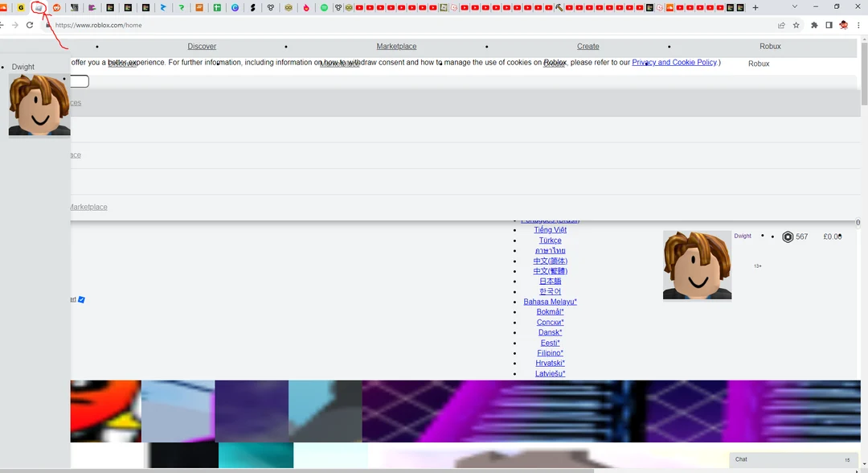
Task: Select the 日本語 language option
Action: point(550,281)
